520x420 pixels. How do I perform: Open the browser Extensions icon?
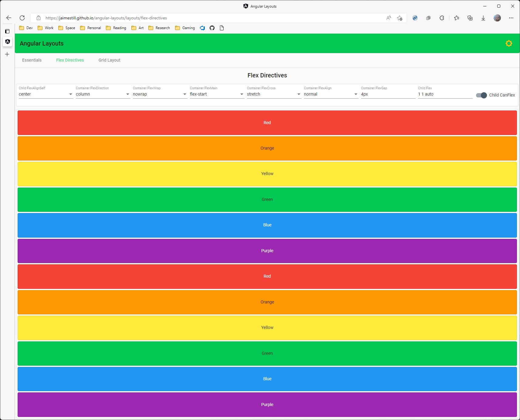[x=442, y=18]
